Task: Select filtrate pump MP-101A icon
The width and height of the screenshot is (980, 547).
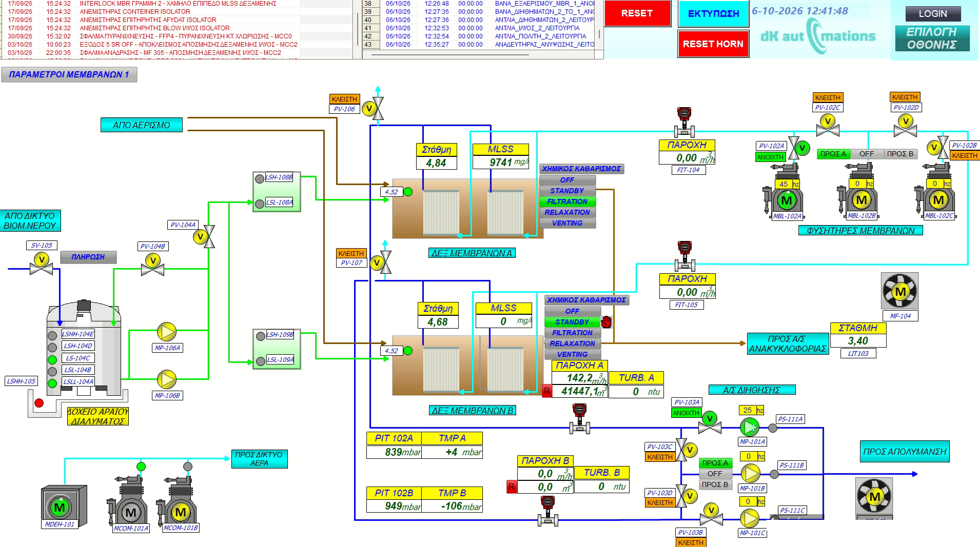Action: point(749,427)
